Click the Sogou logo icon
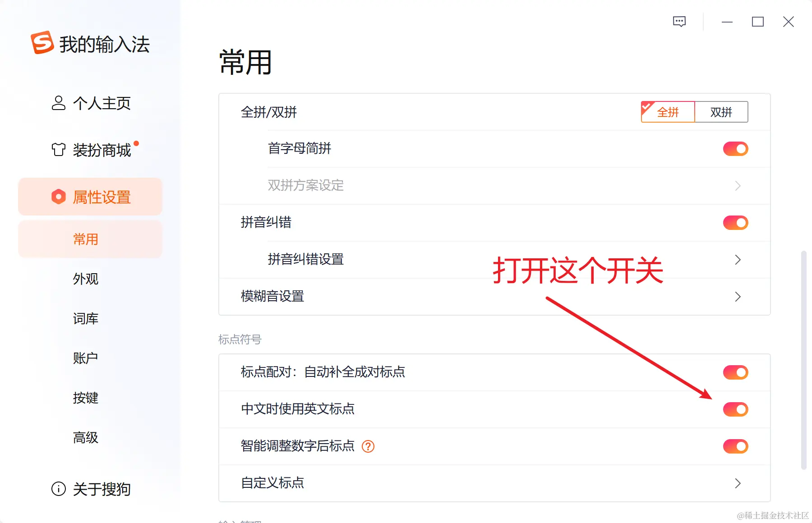Screen dimensions: 812x523 (x=42, y=43)
